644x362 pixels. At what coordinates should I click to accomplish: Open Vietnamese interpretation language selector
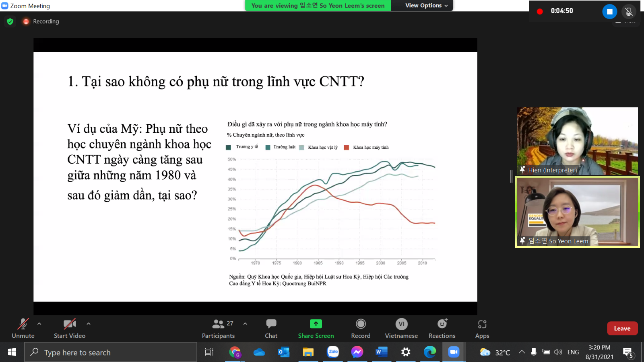pos(401,328)
